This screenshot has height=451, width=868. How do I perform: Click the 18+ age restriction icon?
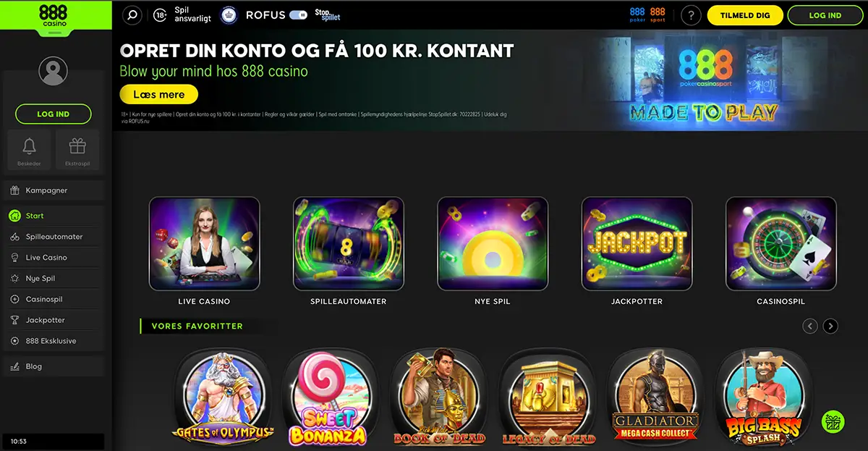(161, 14)
